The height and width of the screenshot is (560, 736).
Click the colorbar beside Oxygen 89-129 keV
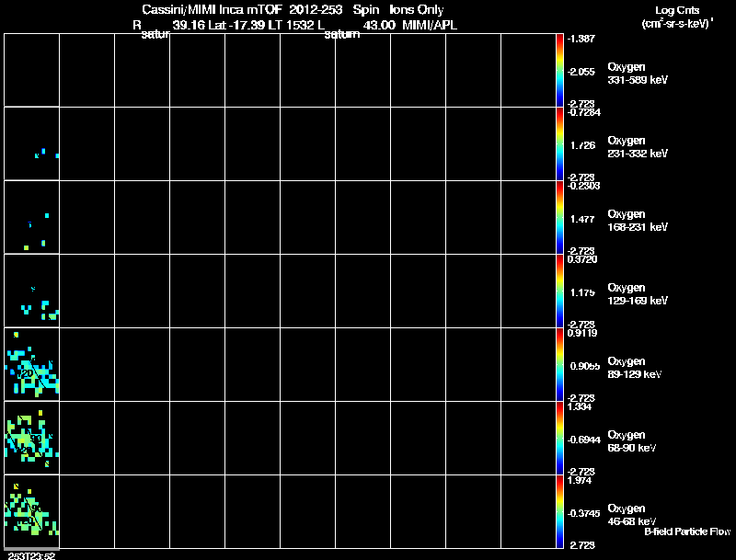click(559, 365)
